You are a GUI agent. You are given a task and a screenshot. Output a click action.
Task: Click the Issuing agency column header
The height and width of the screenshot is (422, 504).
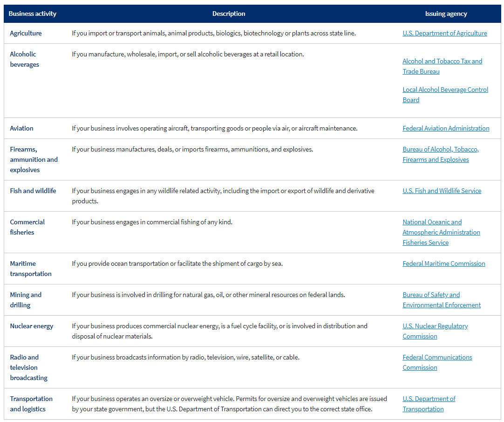tap(446, 14)
